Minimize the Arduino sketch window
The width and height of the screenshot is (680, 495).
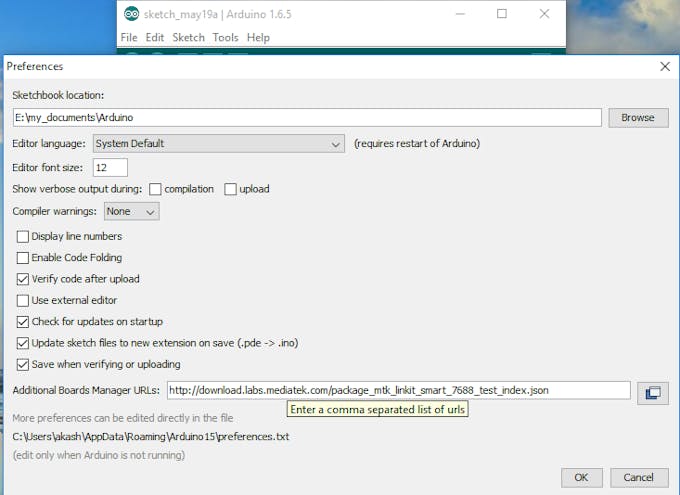coord(461,14)
